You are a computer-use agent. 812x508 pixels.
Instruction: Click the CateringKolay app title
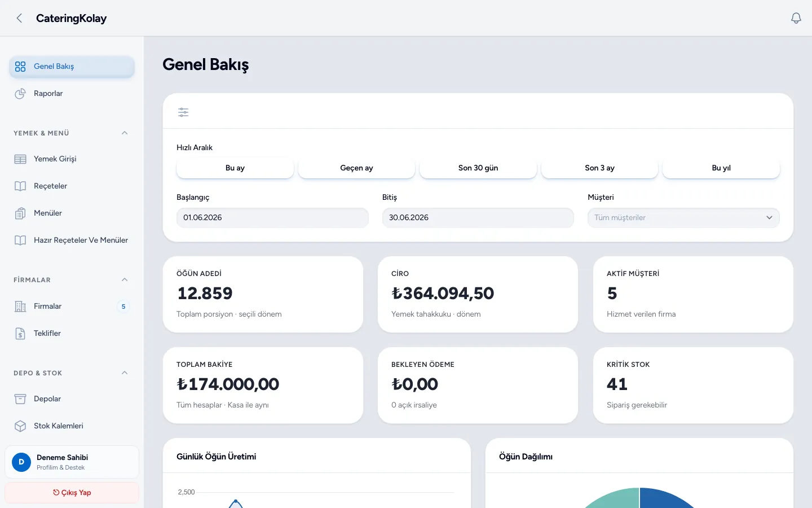coord(72,18)
